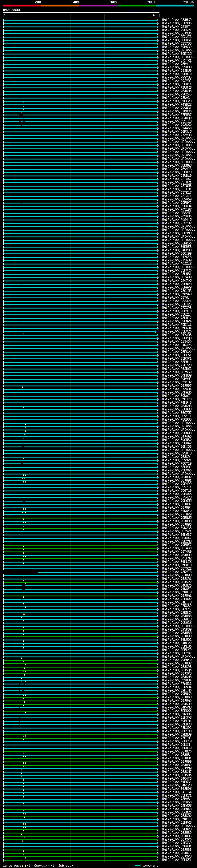
Task: Select the UniRef100_A6RAK0 entry
Action: click(177, 748)
